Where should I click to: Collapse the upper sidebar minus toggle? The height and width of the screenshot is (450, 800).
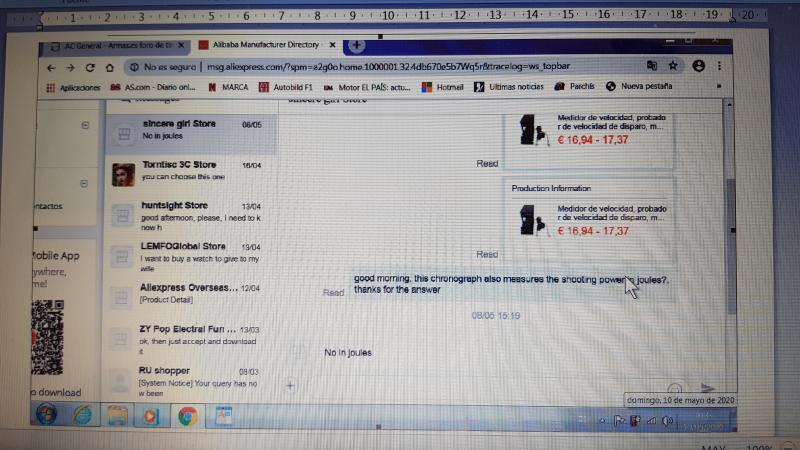[x=84, y=125]
